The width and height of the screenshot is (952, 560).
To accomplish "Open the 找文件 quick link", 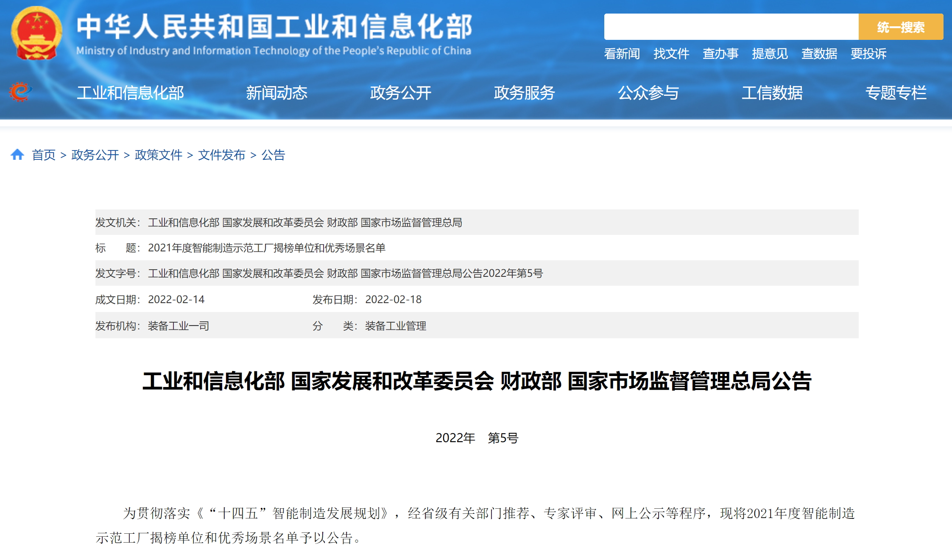I will point(671,53).
